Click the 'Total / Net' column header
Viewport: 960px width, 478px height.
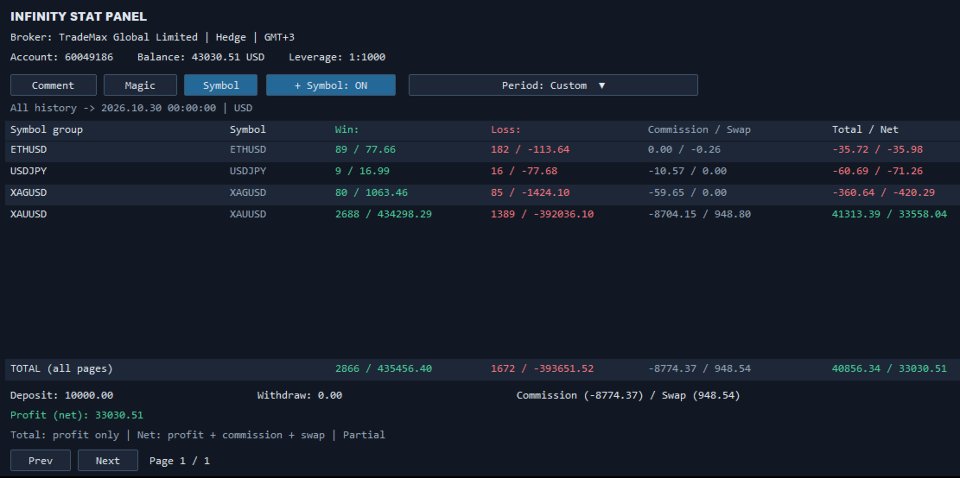(865, 130)
